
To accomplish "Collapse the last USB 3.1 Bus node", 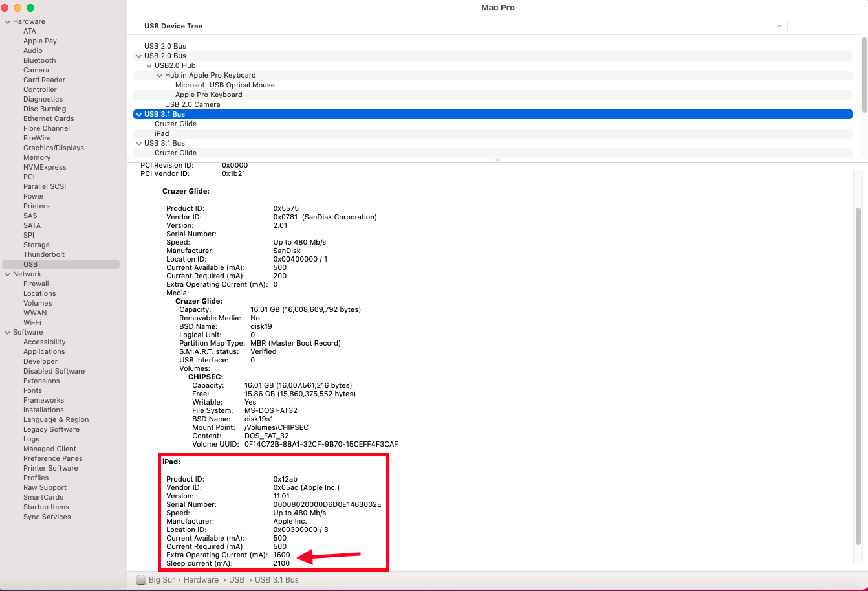I will 138,143.
